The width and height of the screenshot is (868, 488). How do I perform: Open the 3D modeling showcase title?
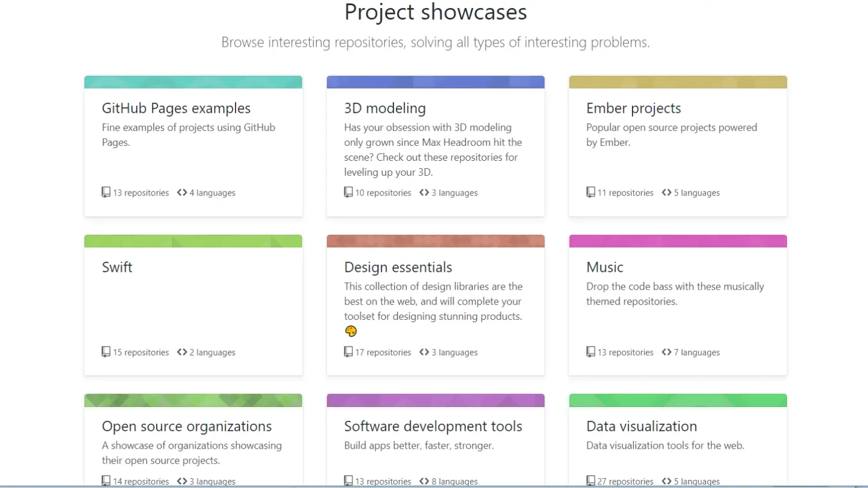click(x=385, y=108)
